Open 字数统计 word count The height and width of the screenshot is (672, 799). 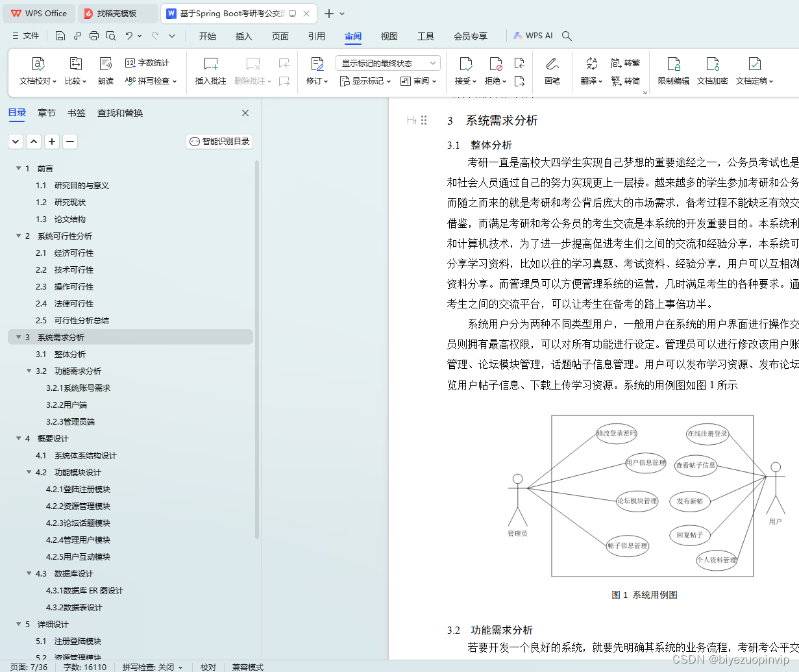(147, 63)
